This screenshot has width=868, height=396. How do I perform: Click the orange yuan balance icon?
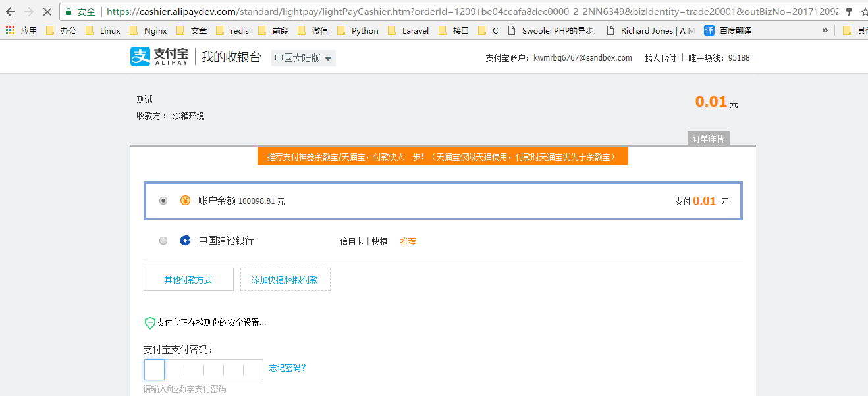[186, 201]
